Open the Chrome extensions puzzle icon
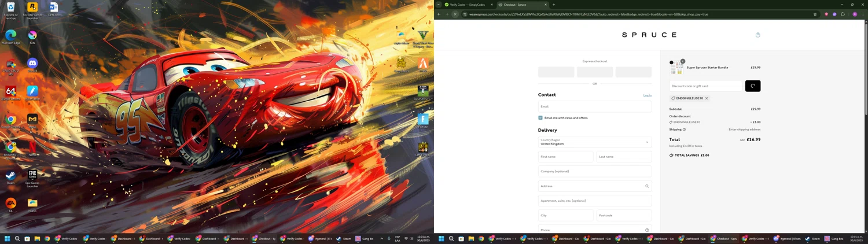Screen dimensions: 868x244 click(843, 14)
